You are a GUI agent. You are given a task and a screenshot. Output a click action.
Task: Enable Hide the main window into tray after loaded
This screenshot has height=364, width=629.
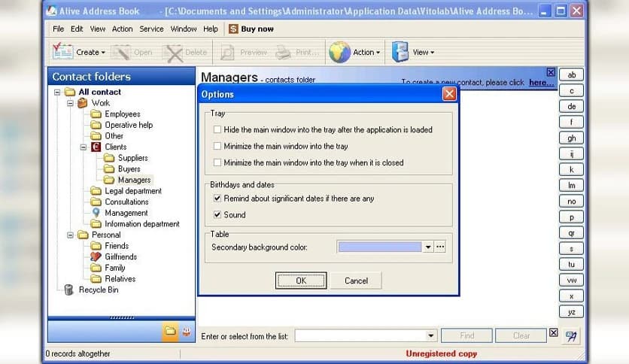[x=217, y=129]
